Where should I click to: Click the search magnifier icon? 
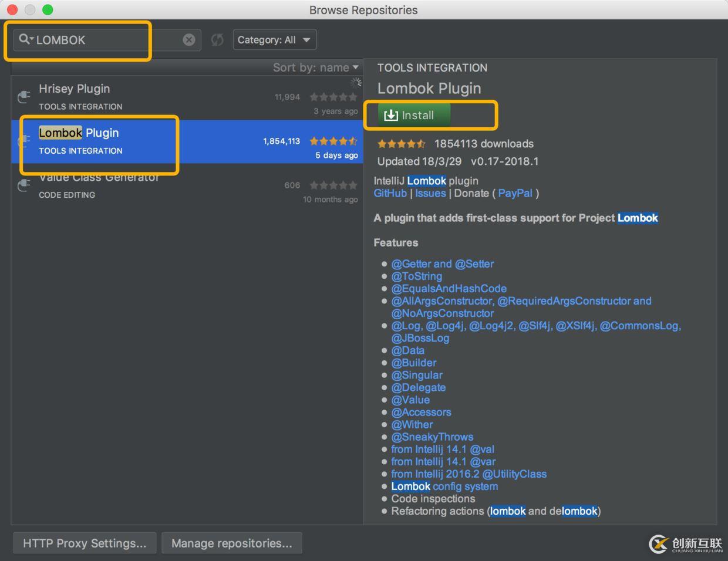click(25, 39)
